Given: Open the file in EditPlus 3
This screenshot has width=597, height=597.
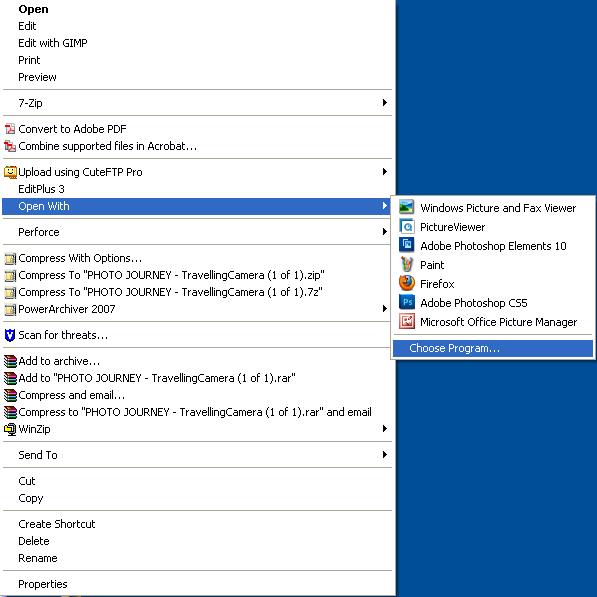Looking at the screenshot, I should tap(197, 189).
